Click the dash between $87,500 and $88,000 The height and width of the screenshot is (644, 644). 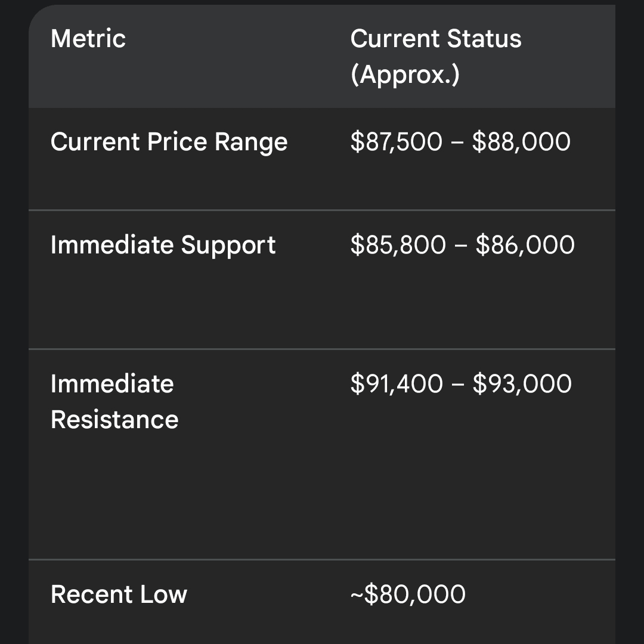pos(458,143)
